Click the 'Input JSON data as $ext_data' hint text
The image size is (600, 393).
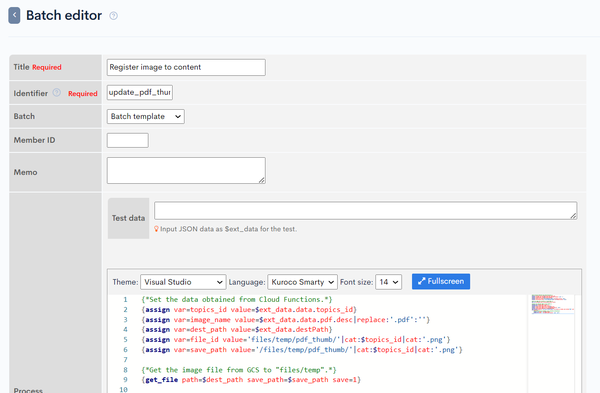tap(228, 229)
